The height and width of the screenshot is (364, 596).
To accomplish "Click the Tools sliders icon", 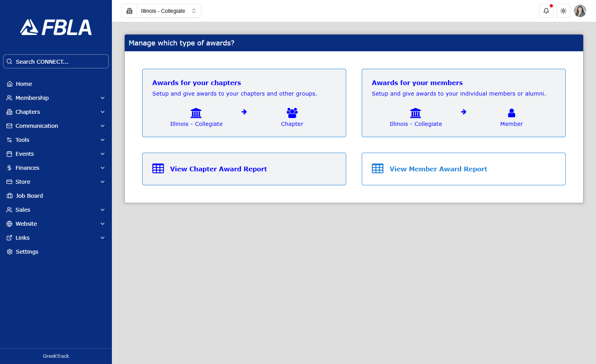I will coord(9,140).
